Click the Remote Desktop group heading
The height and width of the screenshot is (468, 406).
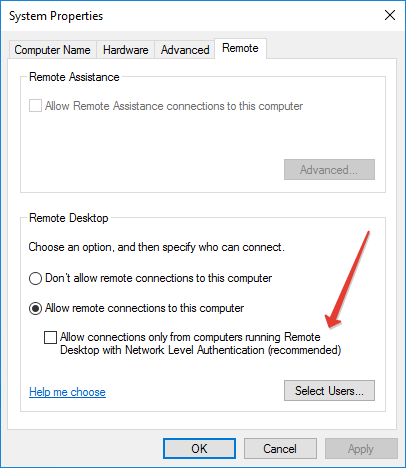coord(69,218)
